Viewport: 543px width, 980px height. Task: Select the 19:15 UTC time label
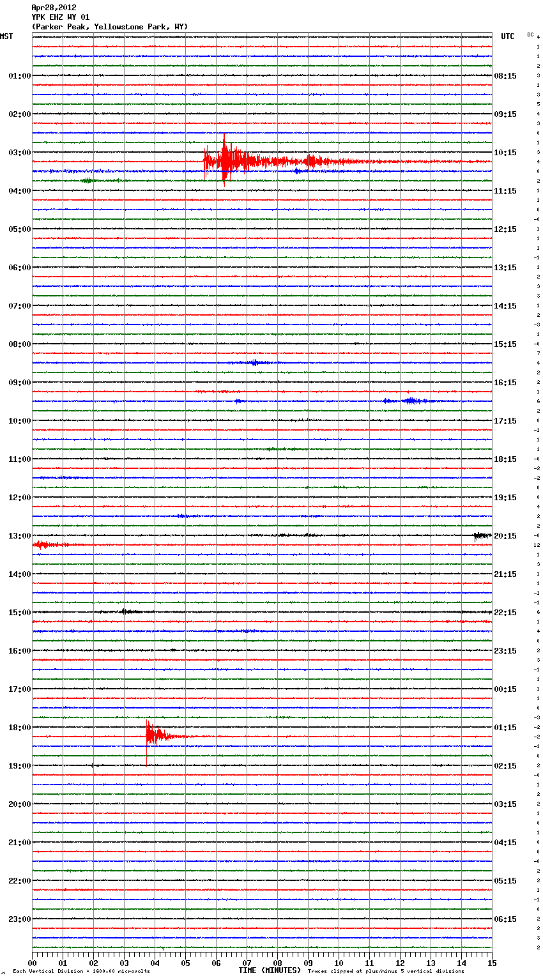[505, 498]
